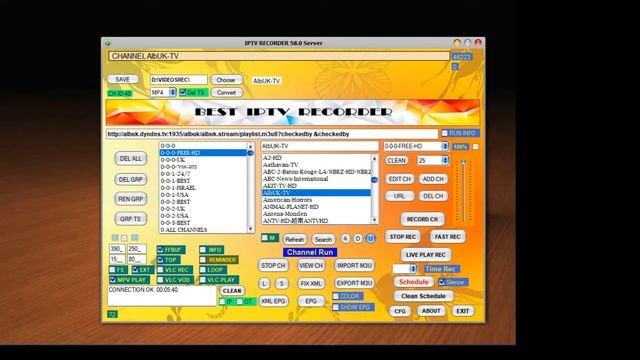Toggle the TOP checkbox
This screenshot has height=360, width=640.
click(160, 260)
